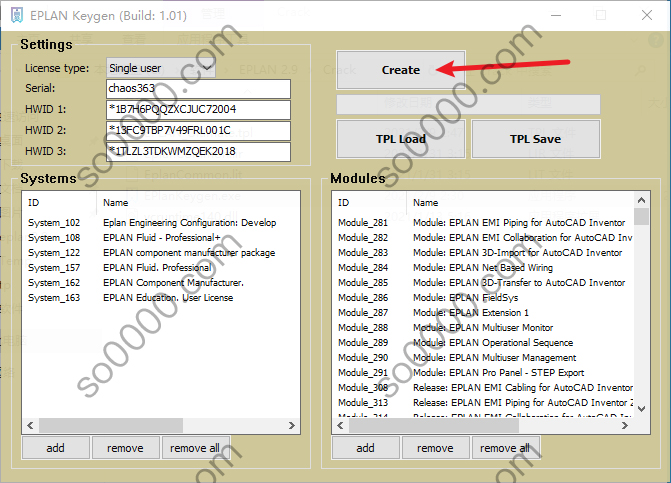Click the Modules list scroll left arrow
The height and width of the screenshot is (483, 671).
pyautogui.click(x=341, y=426)
